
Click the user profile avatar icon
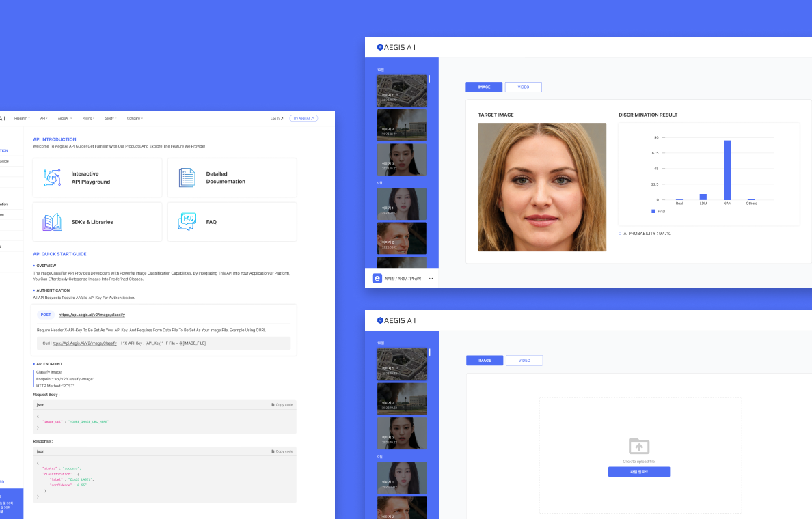[x=377, y=279]
